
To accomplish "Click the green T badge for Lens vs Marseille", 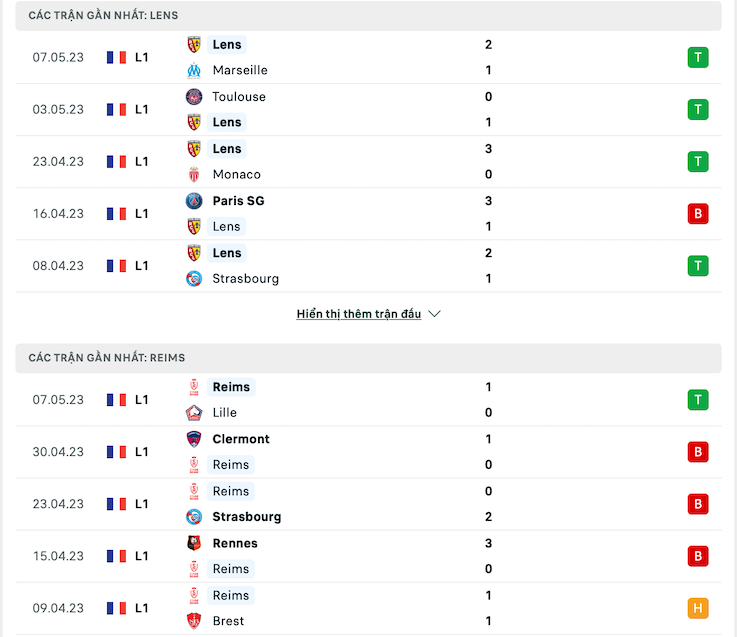I will [698, 57].
